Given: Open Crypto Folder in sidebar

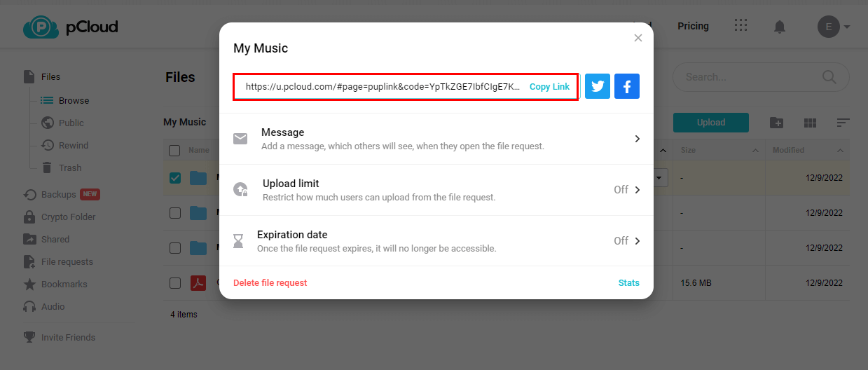Looking at the screenshot, I should tap(68, 217).
